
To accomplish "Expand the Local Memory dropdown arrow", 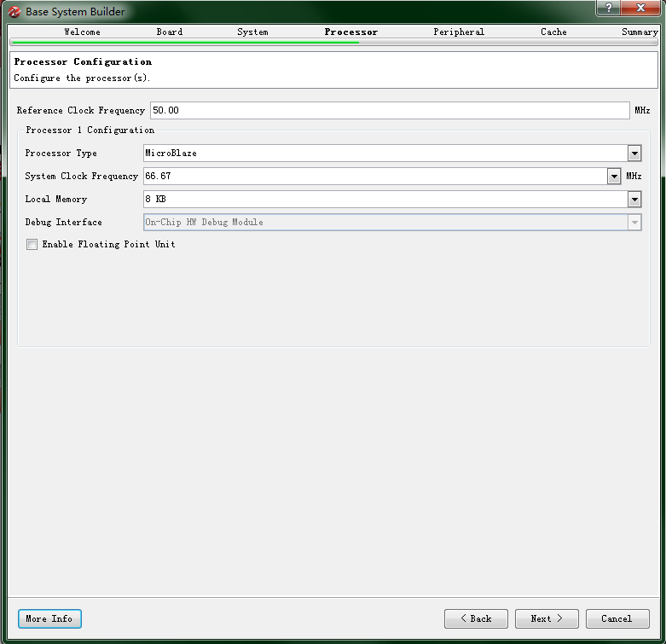I will pyautogui.click(x=634, y=200).
